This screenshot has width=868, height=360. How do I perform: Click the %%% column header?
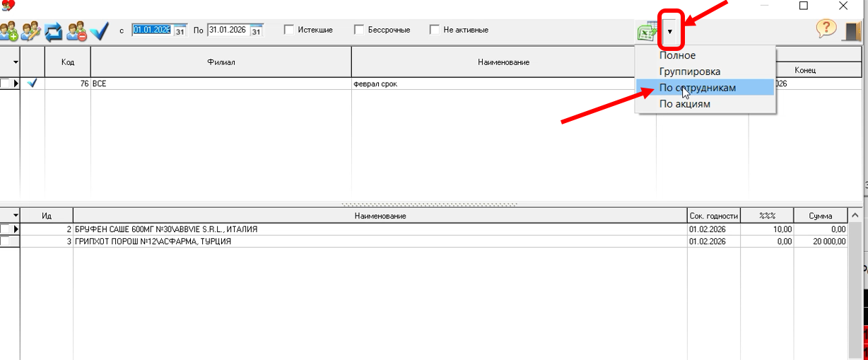[x=767, y=216]
